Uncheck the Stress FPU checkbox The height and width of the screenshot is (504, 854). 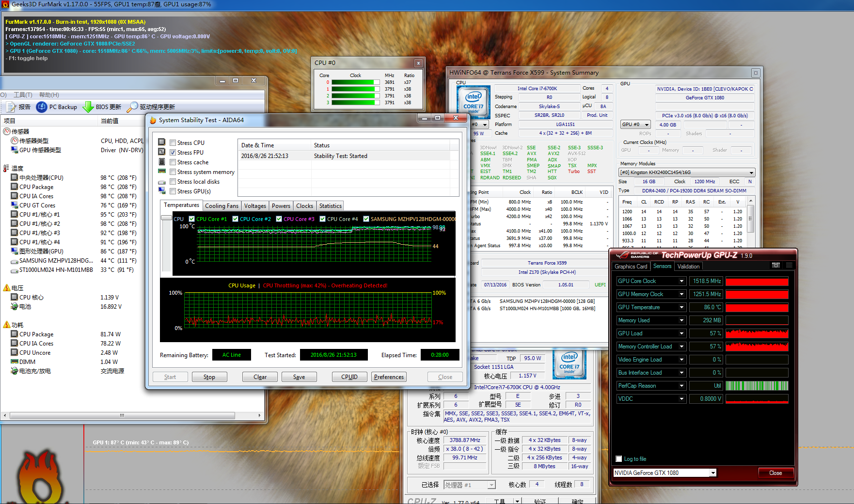[173, 152]
